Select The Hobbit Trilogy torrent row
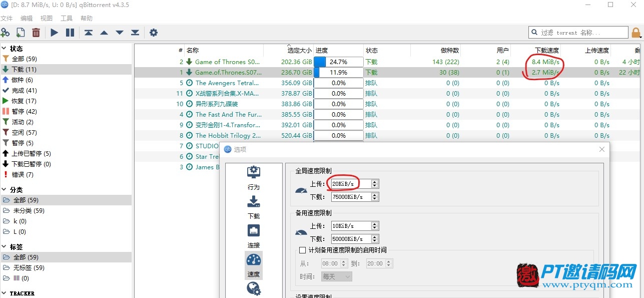The width and height of the screenshot is (644, 298). (x=388, y=136)
